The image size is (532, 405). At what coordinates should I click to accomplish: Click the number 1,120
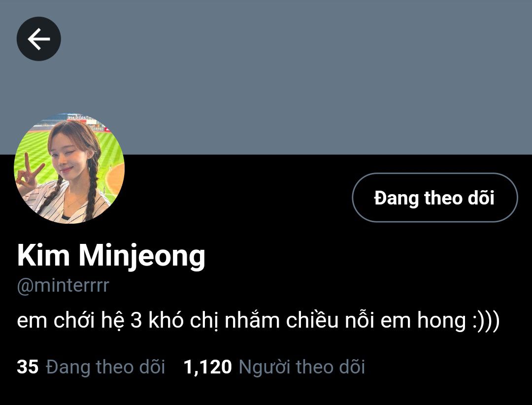[208, 368]
